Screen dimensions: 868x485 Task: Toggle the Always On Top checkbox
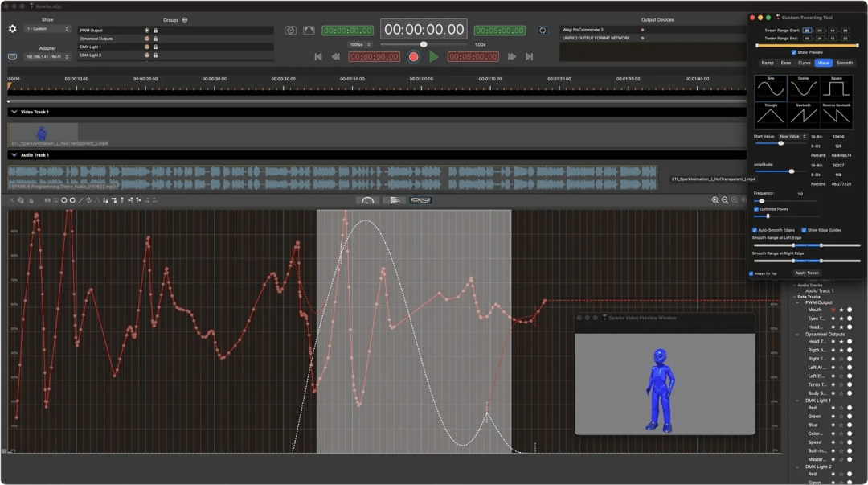(751, 273)
